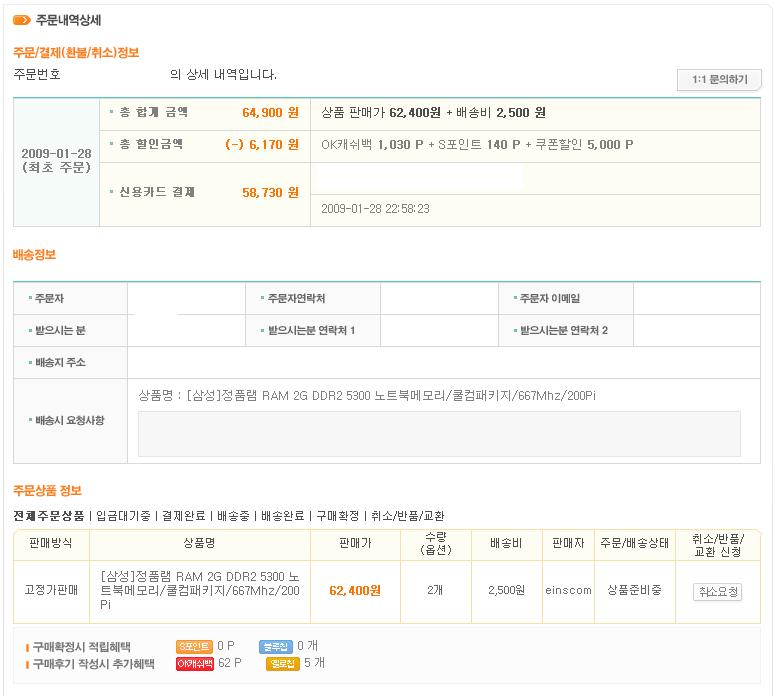Click the 58,730 원 credit card payment amount
Image resolution: width=776 pixels, height=696 pixels.
(270, 192)
